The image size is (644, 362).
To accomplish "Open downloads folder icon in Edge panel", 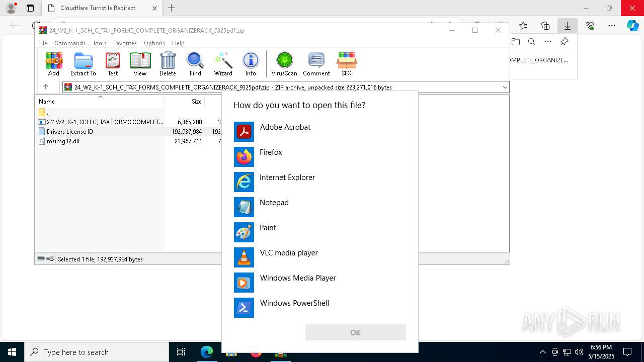I will (516, 42).
